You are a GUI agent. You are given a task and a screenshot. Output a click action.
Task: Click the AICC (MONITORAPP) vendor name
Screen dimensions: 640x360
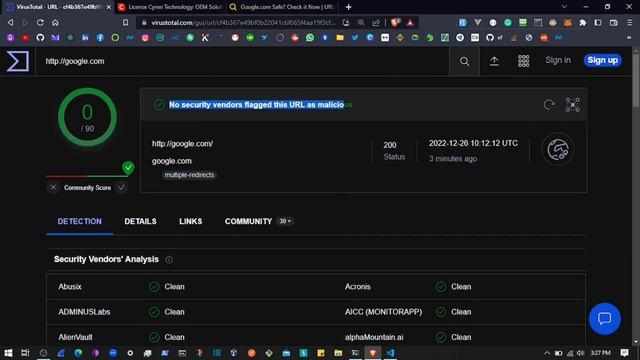[x=383, y=312]
